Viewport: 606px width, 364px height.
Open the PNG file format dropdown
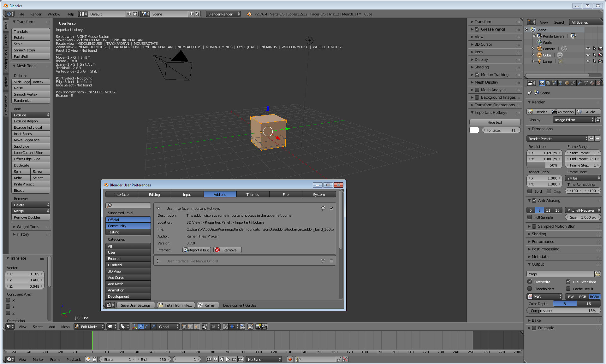click(x=544, y=296)
